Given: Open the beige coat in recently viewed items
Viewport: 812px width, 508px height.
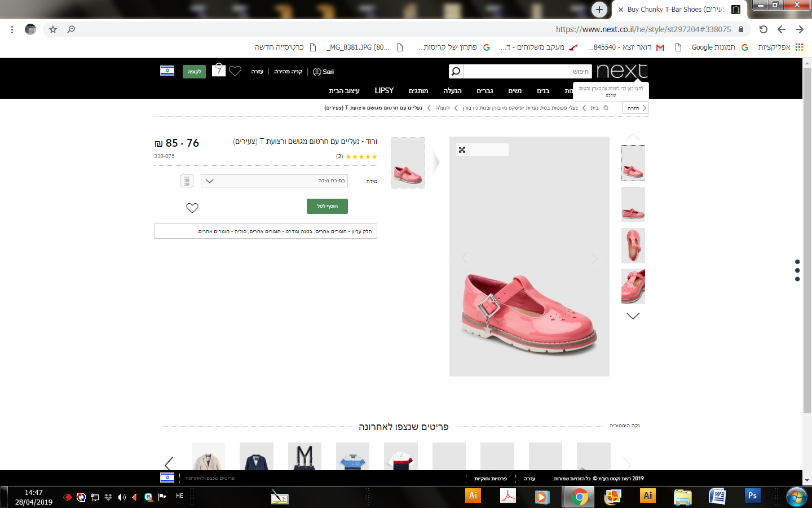Looking at the screenshot, I should (x=208, y=456).
